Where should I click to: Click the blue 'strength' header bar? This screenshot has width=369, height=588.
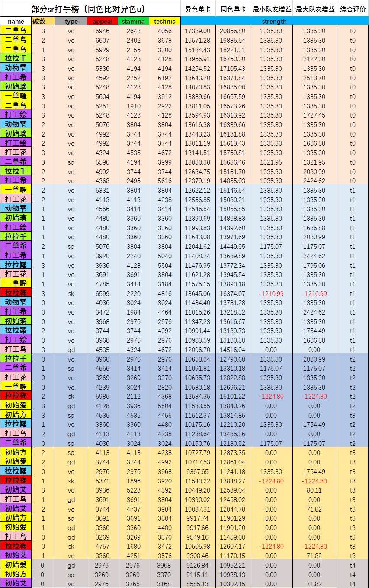coord(274,21)
